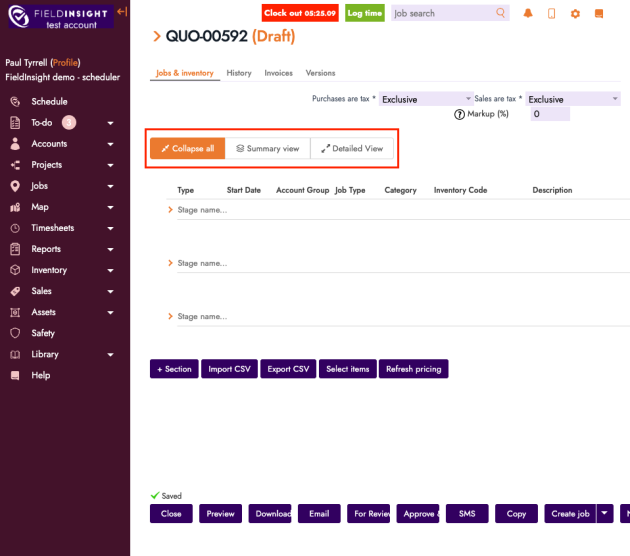
Task: Click the magnifier icon in job search
Action: (501, 14)
